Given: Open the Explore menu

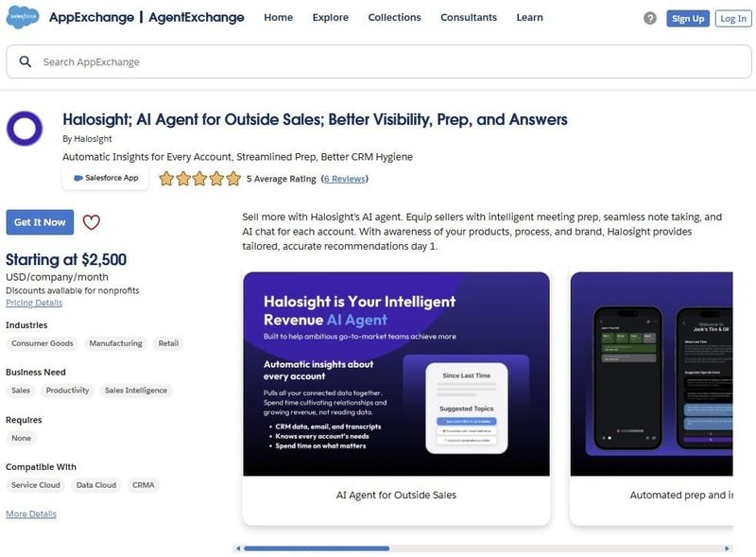Looking at the screenshot, I should [x=330, y=17].
